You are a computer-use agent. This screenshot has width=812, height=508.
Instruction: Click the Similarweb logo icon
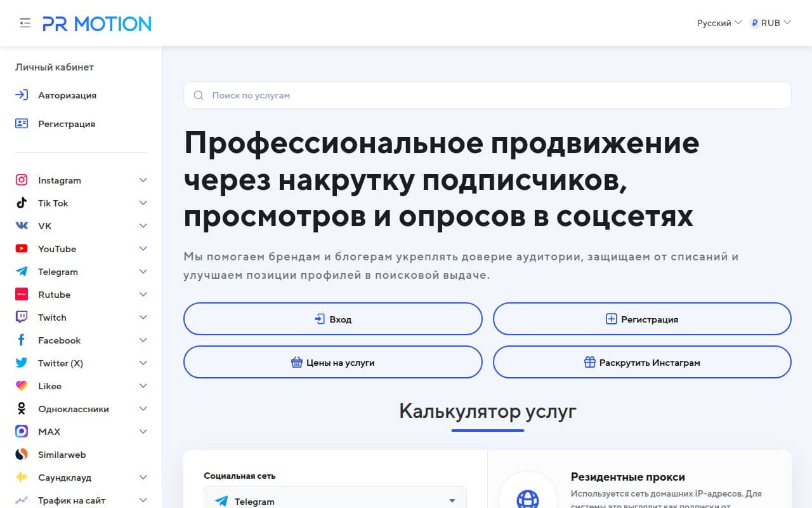coord(22,455)
